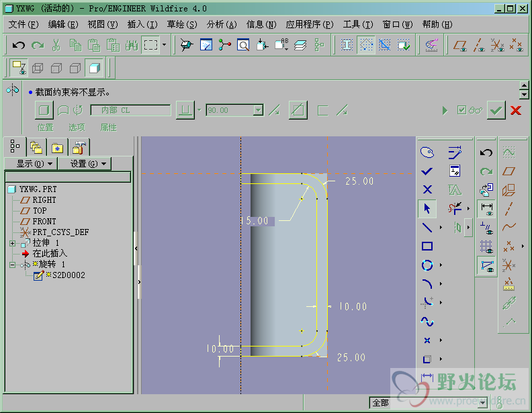The width and height of the screenshot is (532, 413).
Task: Open the Layers stack icon
Action: [300, 45]
